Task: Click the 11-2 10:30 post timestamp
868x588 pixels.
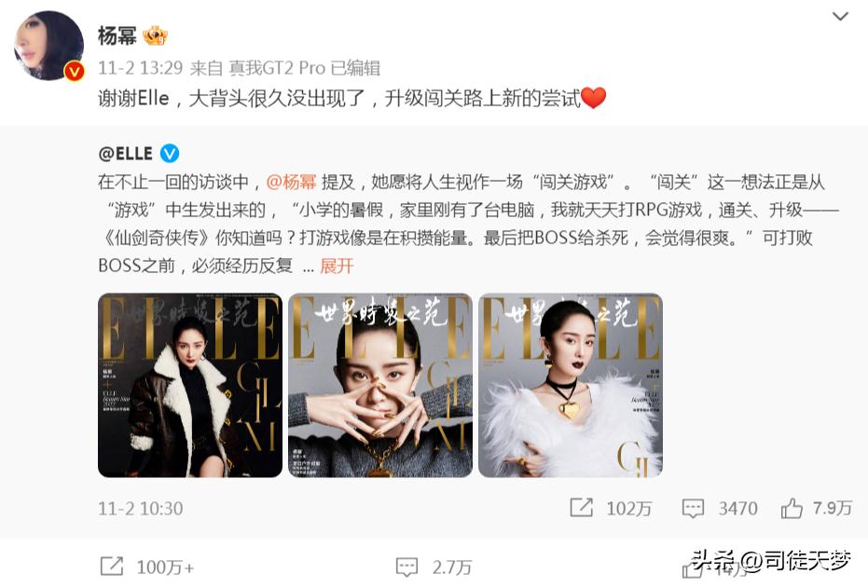Action: [x=141, y=509]
